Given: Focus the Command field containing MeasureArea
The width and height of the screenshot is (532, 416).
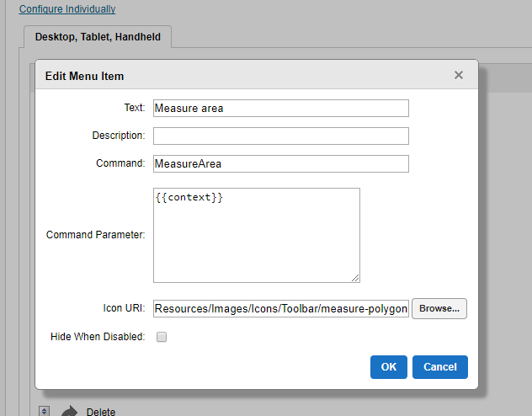Looking at the screenshot, I should pyautogui.click(x=281, y=164).
